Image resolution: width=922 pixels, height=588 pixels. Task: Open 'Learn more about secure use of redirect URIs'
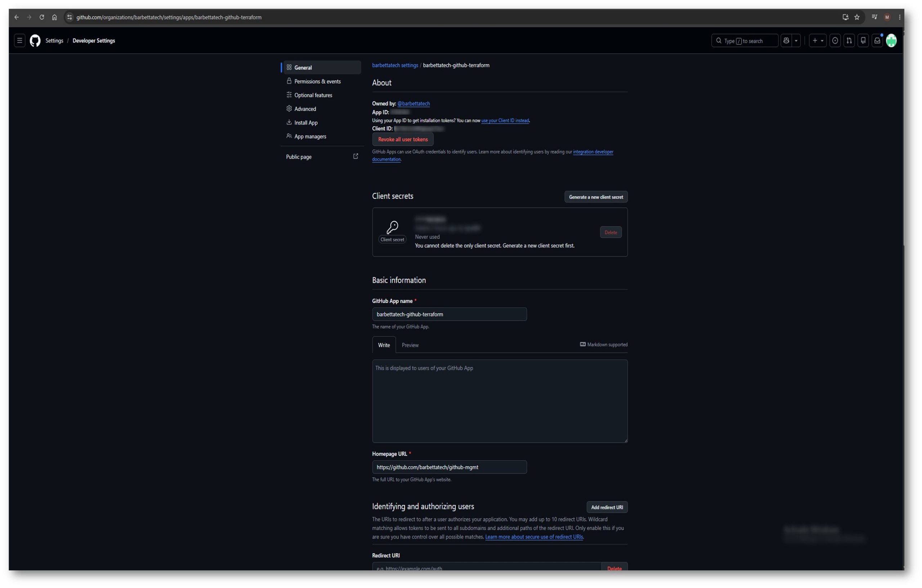(x=534, y=537)
